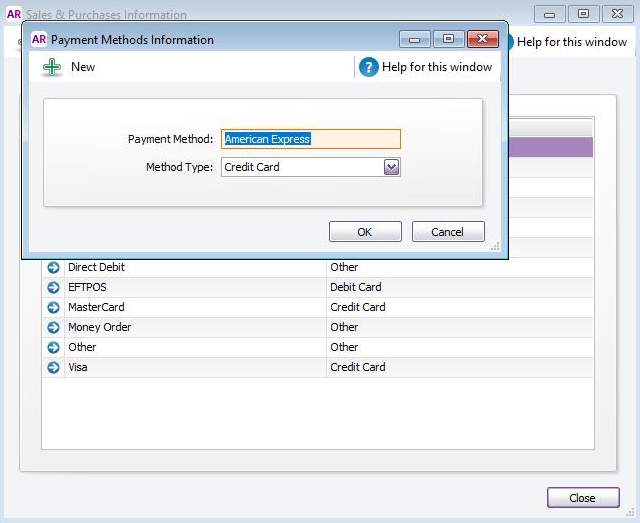Confirm with the OK button
This screenshot has height=523, width=640.
365,232
